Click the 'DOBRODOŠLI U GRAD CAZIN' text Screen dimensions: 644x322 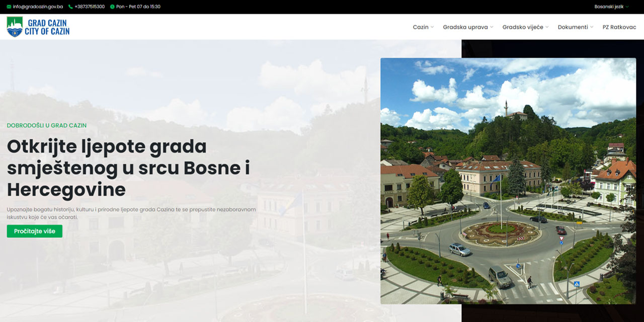click(x=47, y=125)
